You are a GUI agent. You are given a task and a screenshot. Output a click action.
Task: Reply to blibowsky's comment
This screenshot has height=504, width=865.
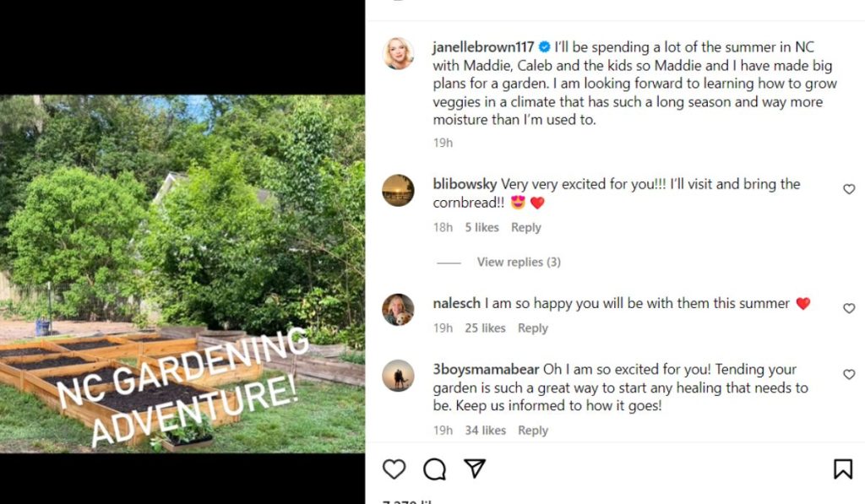pos(525,227)
